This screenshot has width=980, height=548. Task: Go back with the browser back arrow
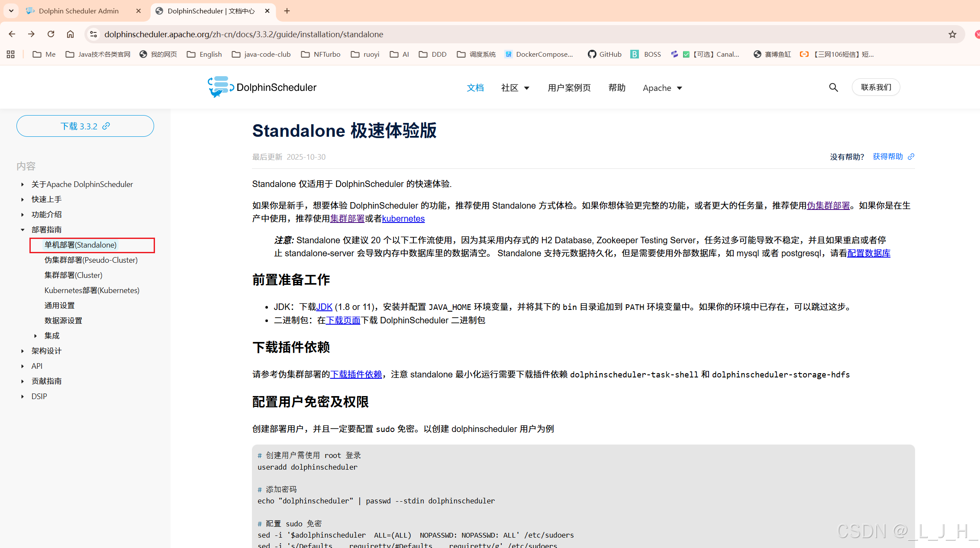[12, 34]
